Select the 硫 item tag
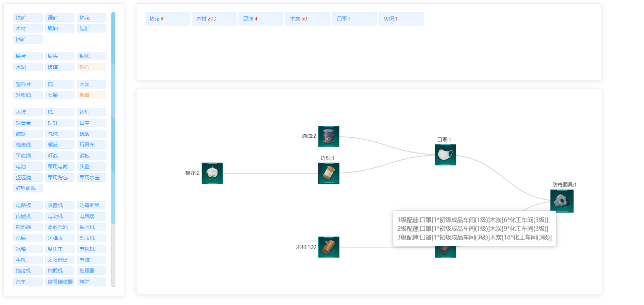Screen dimensions: 644x305 60,84
